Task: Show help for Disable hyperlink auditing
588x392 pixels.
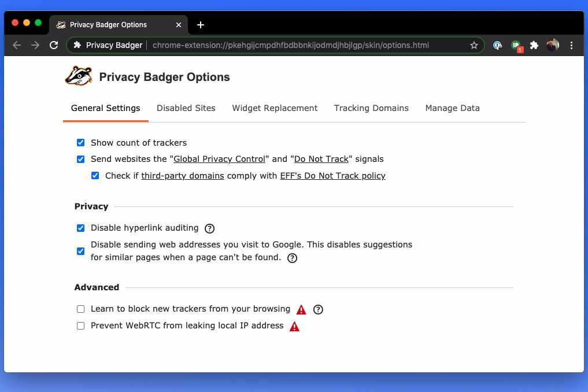Action: click(210, 228)
